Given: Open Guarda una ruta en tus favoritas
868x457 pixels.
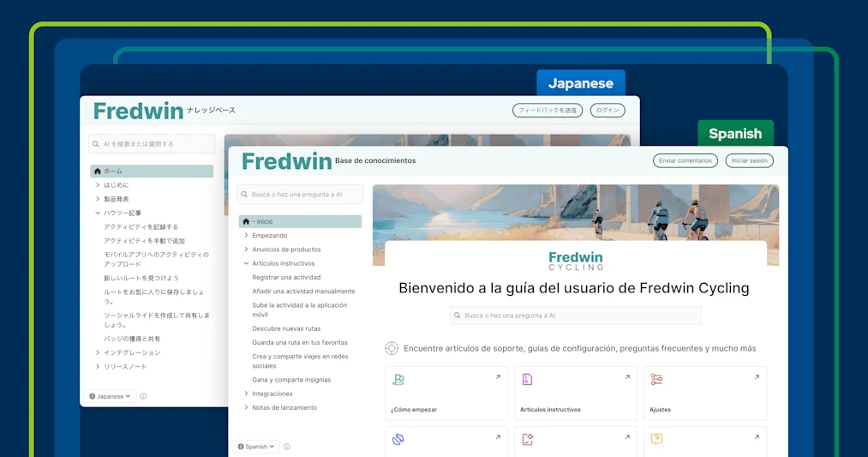Looking at the screenshot, I should [x=300, y=342].
